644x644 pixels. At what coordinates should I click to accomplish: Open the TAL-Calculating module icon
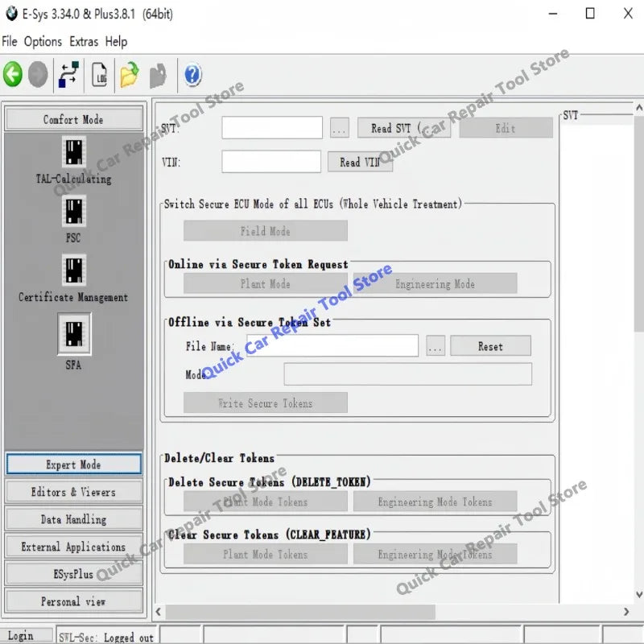pyautogui.click(x=74, y=151)
